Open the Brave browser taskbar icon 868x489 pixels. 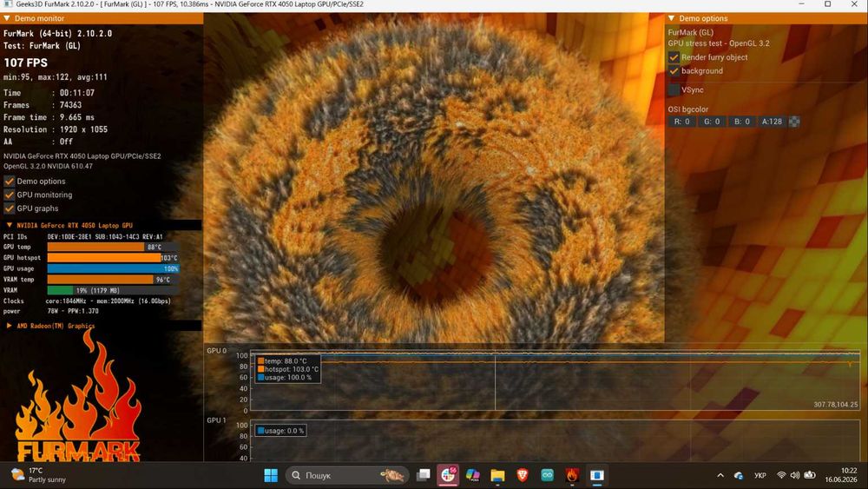pos(522,475)
